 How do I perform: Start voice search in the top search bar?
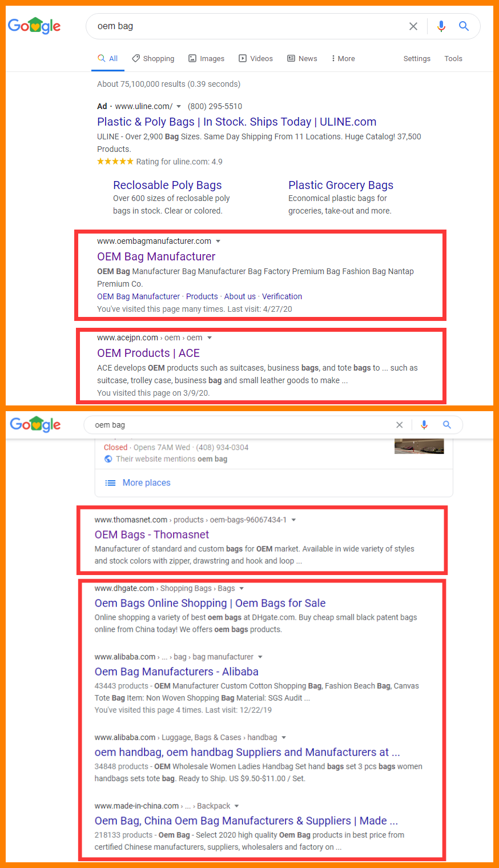pyautogui.click(x=441, y=26)
